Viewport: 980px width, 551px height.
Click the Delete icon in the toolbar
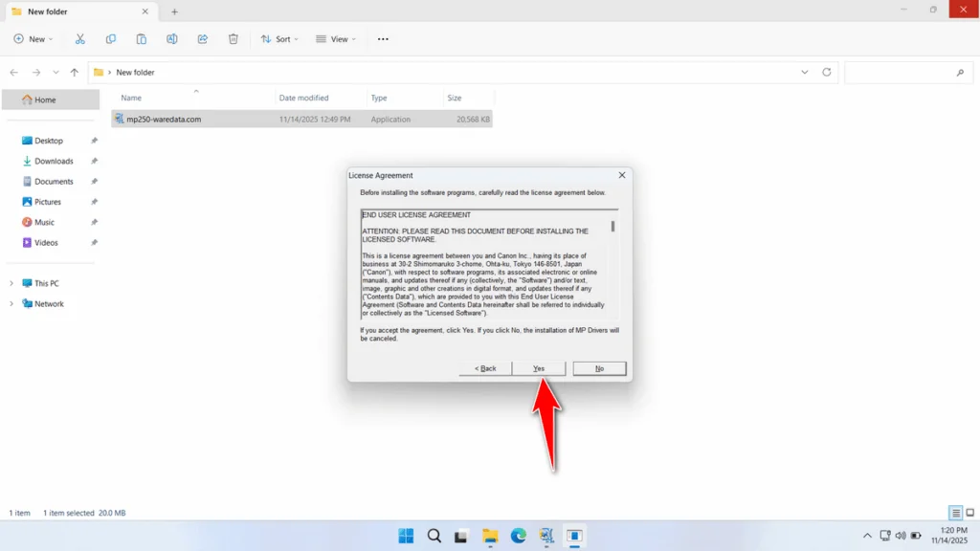coord(233,38)
